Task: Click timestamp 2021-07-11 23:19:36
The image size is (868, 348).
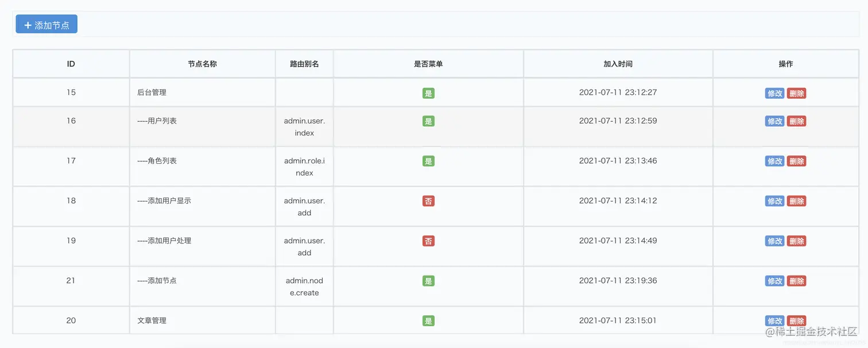Action: (618, 280)
